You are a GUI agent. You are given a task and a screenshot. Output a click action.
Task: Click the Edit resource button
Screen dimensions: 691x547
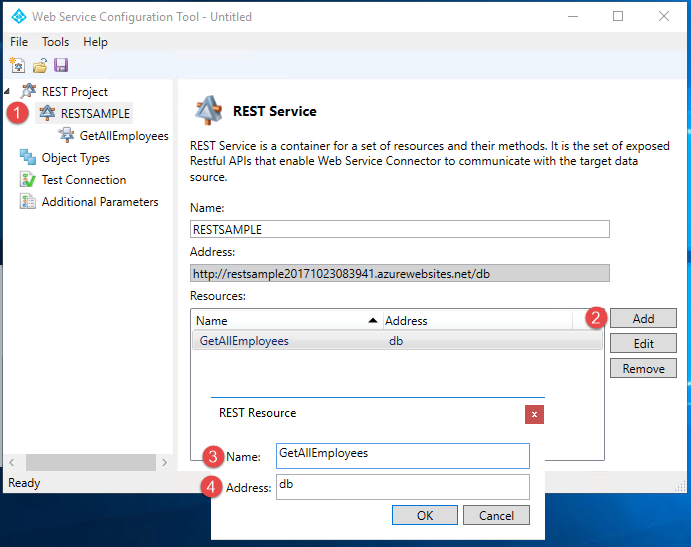click(x=643, y=343)
